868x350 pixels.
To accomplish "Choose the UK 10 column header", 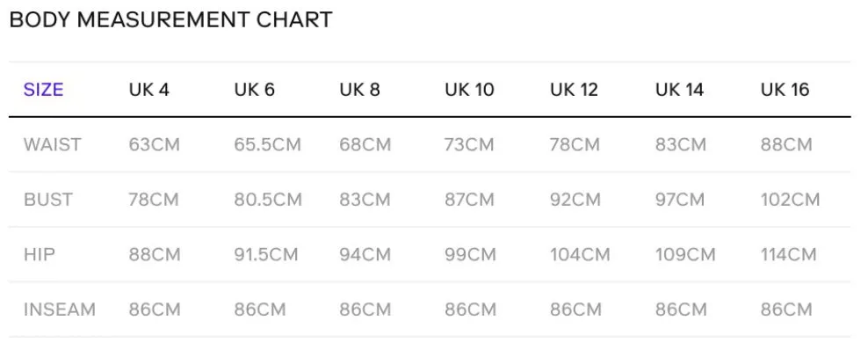I will (469, 89).
